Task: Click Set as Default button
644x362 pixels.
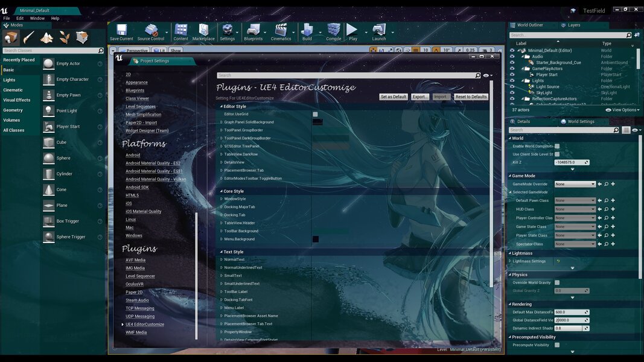Action: click(393, 97)
